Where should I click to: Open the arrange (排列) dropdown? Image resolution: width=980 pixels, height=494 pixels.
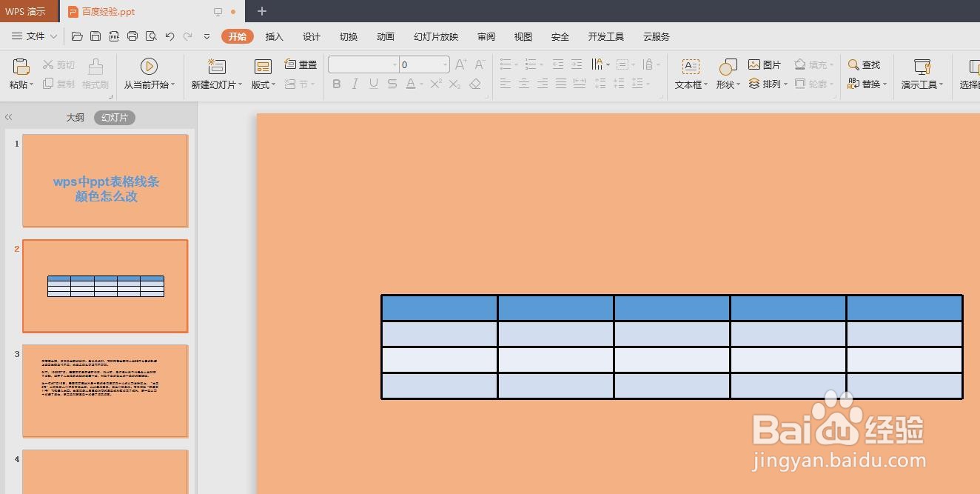[x=768, y=84]
